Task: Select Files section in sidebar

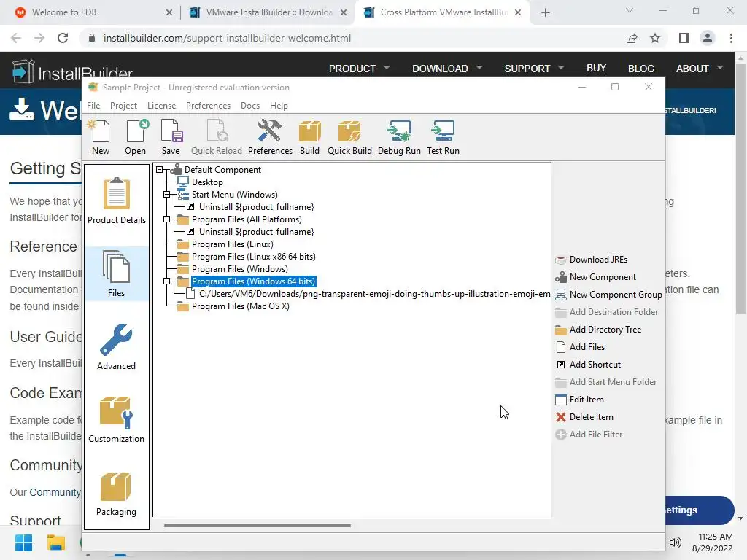Action: 116,273
